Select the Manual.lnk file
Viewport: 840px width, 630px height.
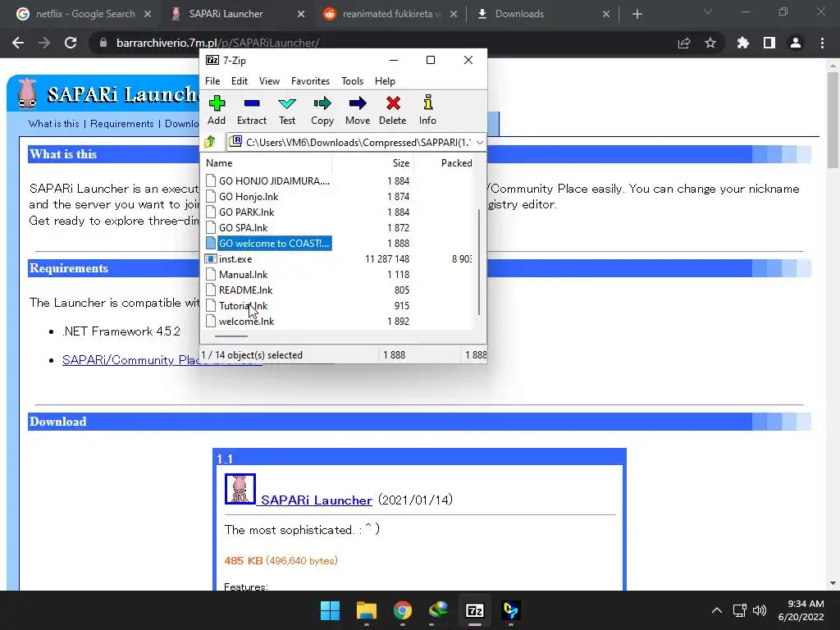(243, 274)
